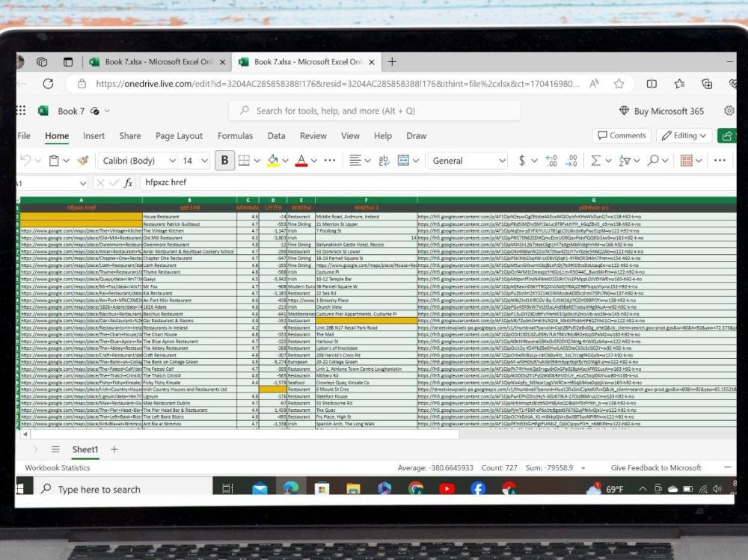Expand the font size 14 dropdown

tap(204, 161)
